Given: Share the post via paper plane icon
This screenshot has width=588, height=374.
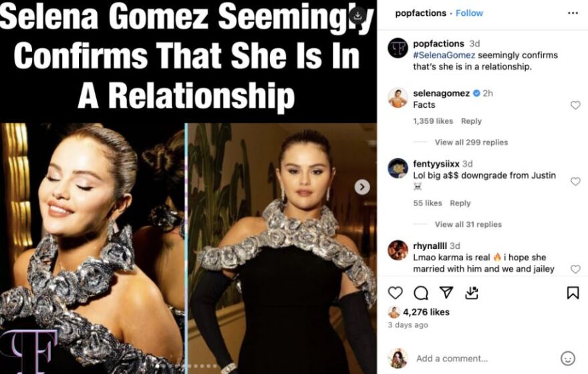Looking at the screenshot, I should click(x=446, y=293).
